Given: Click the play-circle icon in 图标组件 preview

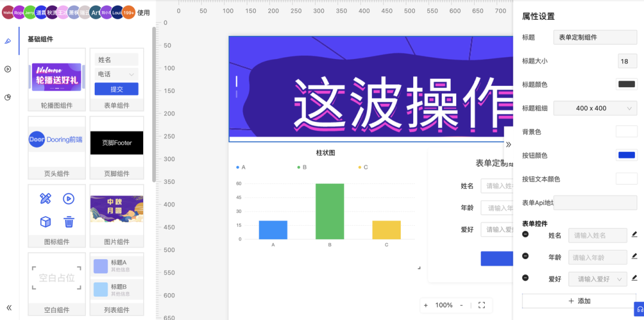Looking at the screenshot, I should tap(69, 199).
